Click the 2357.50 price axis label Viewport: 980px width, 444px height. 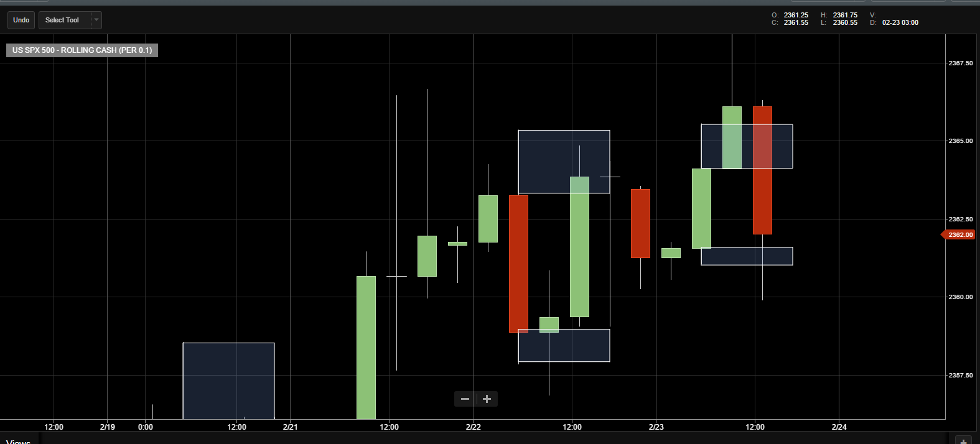(x=960, y=376)
